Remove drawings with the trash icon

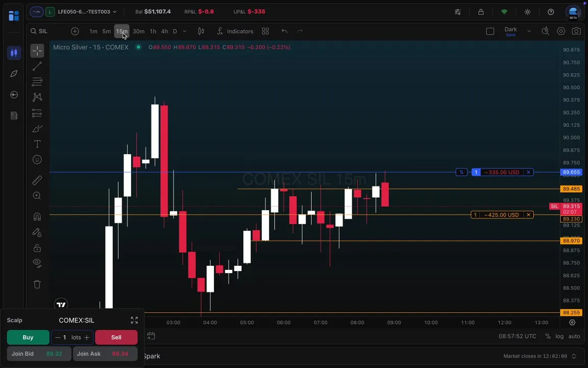37,284
